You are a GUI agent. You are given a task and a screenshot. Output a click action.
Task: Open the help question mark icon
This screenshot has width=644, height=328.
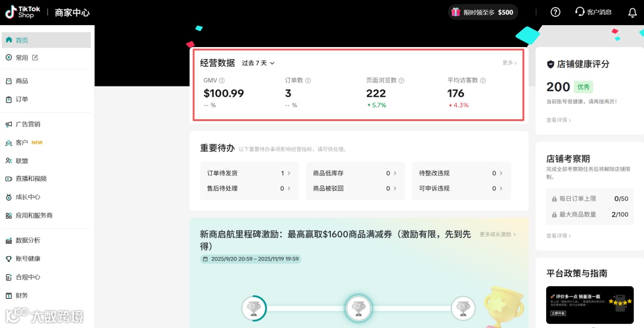pos(555,13)
